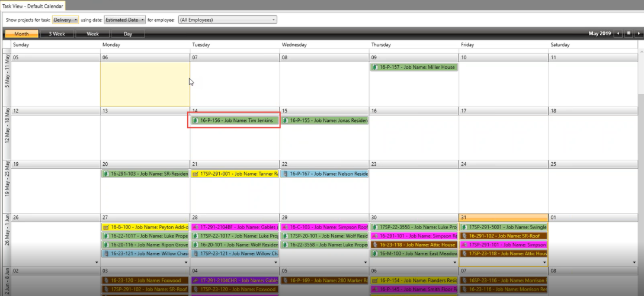Click the today button beside May 2019
Viewport: 644px width, 296px height.
(x=629, y=34)
